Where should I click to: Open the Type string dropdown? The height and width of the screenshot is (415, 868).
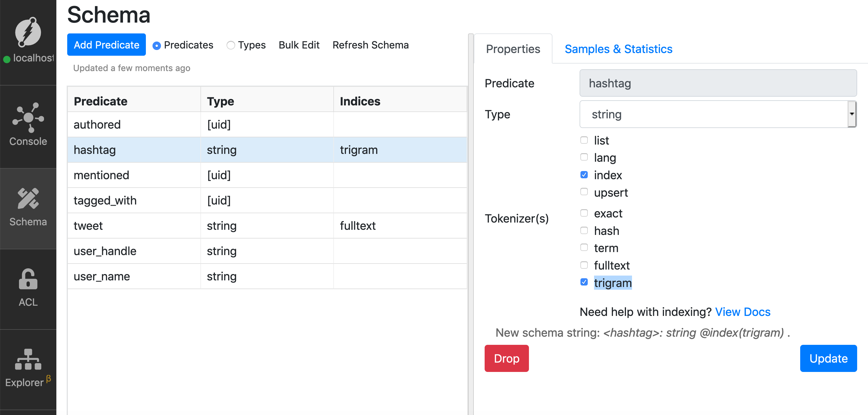pos(718,114)
